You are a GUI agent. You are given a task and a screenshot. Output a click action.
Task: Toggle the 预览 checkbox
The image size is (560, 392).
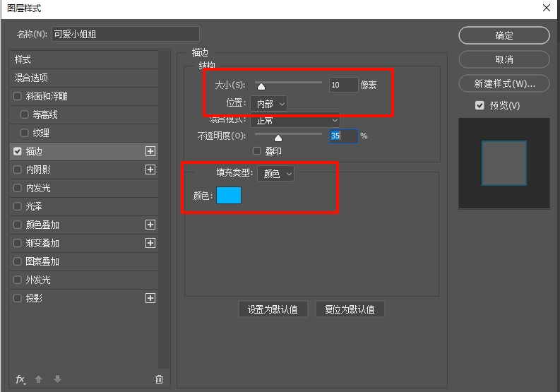[x=480, y=105]
